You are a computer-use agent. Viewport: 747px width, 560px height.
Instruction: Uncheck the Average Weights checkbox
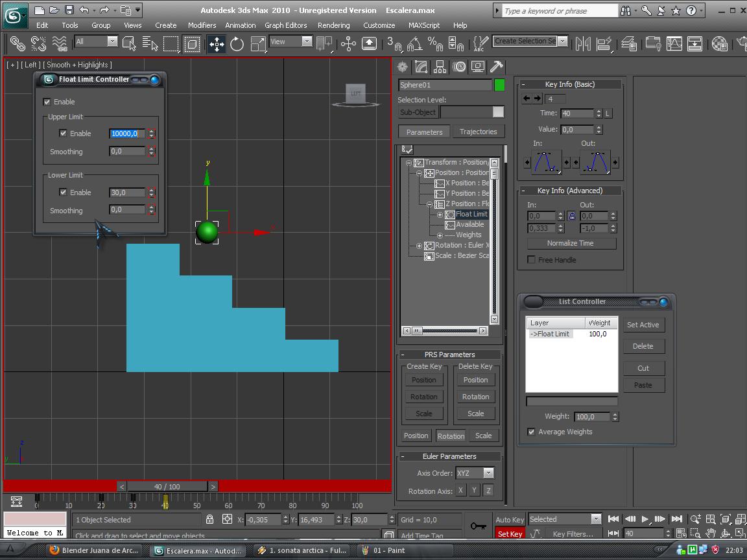pyautogui.click(x=531, y=432)
